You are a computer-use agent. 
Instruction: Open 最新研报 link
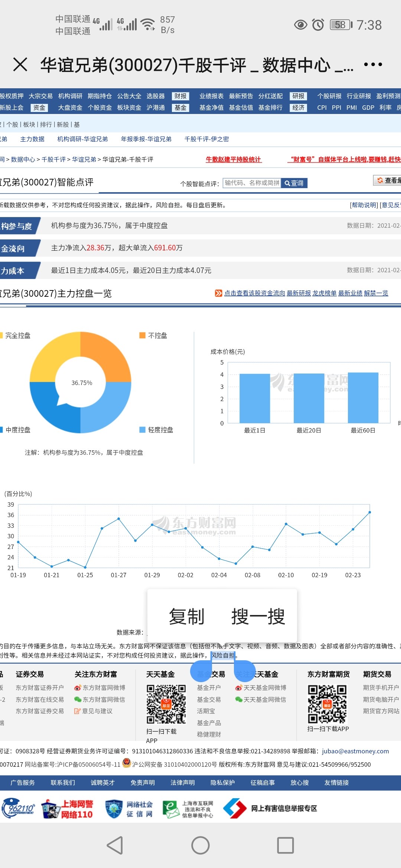coord(299,293)
